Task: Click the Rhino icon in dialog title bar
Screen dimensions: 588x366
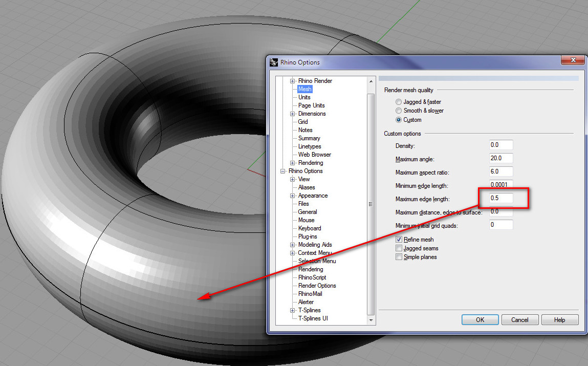Action: coord(274,62)
